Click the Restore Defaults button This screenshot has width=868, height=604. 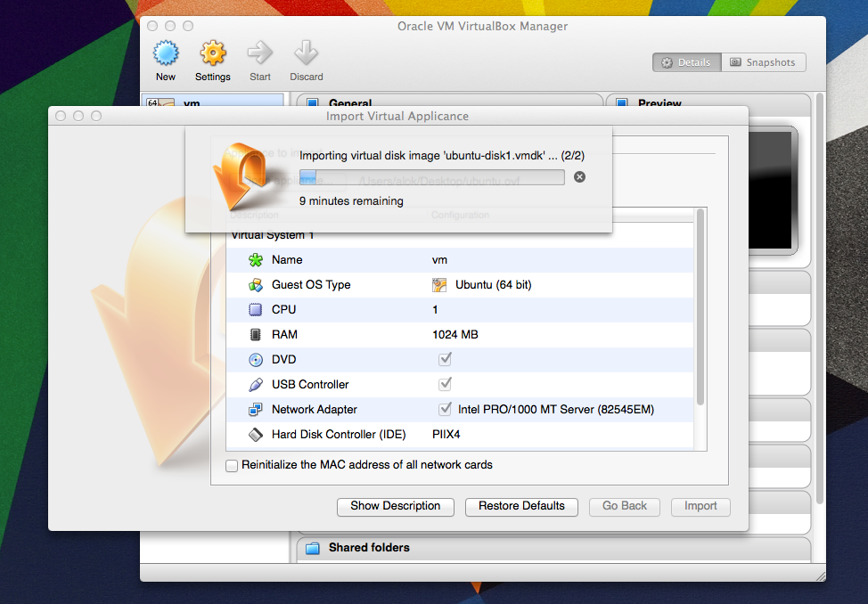pyautogui.click(x=521, y=506)
